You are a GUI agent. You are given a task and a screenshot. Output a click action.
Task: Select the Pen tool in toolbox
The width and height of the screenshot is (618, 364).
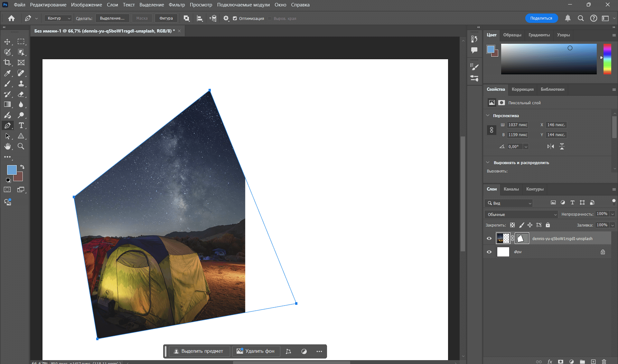pos(7,126)
